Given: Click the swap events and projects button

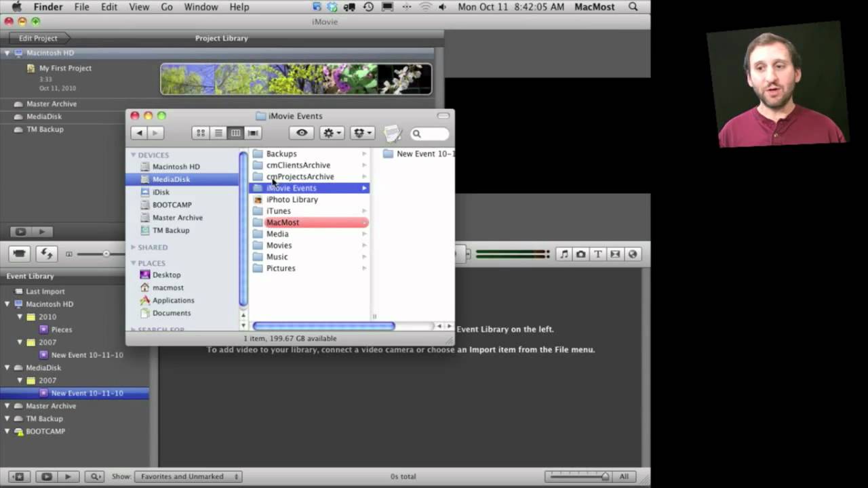Looking at the screenshot, I should click(46, 254).
